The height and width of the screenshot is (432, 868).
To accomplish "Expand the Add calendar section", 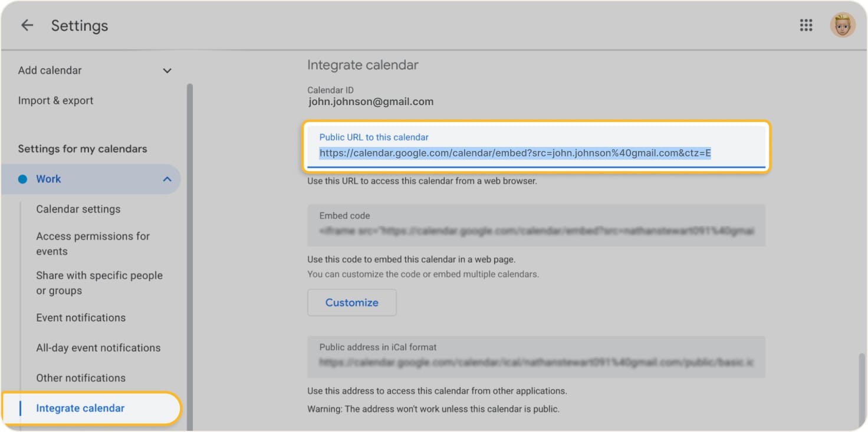I will pyautogui.click(x=167, y=71).
